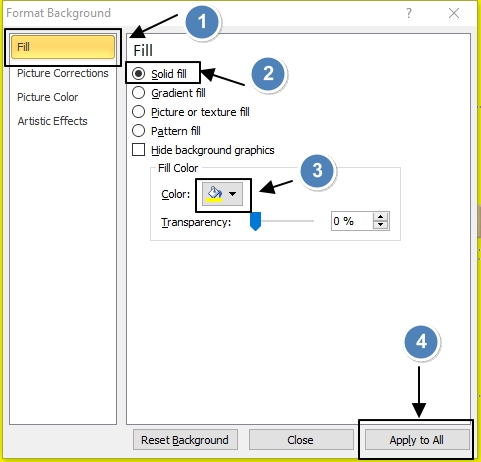Screen dimensions: 481x462
Task: Open the Picture Color section
Action: click(x=47, y=97)
